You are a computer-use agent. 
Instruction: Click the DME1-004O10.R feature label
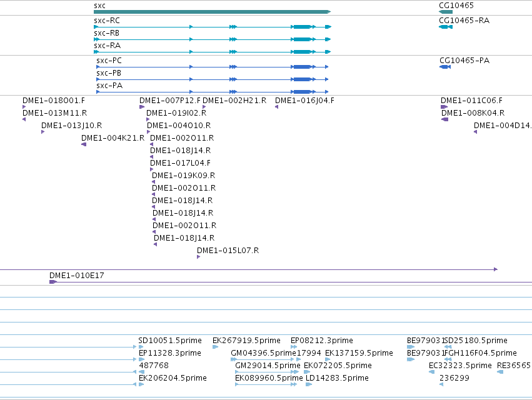tap(179, 126)
